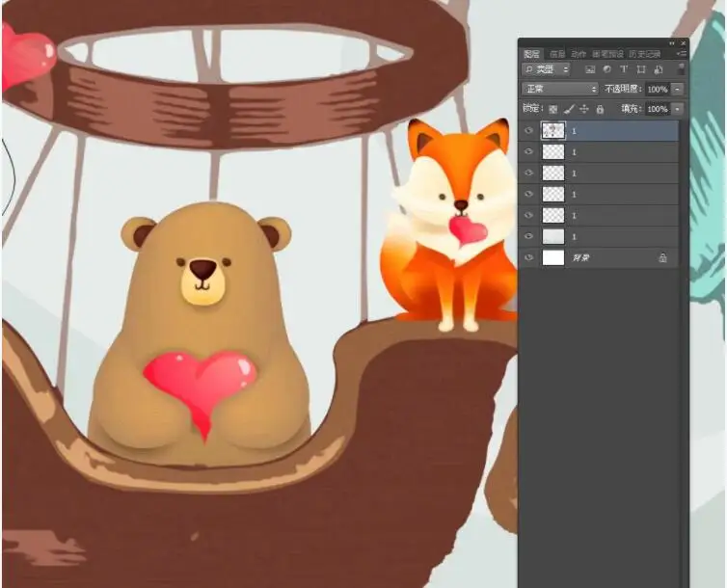Screen dimensions: 727x588
Task: Switch to the 动作 tab
Action: pos(579,54)
